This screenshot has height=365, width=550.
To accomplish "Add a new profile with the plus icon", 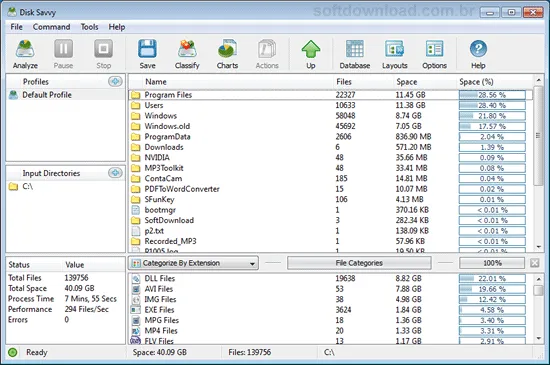I will 115,81.
